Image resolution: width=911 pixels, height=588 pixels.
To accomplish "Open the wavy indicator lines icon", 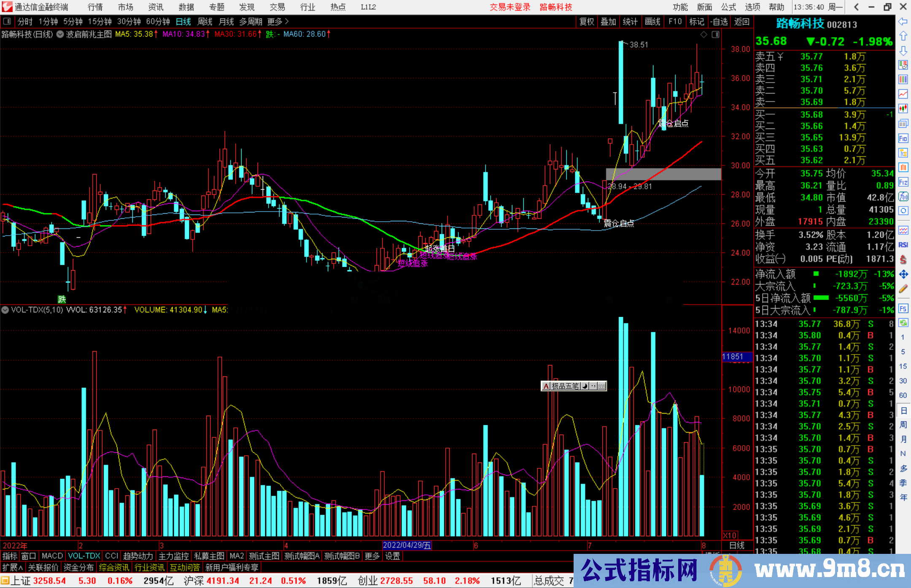I will pos(903,230).
